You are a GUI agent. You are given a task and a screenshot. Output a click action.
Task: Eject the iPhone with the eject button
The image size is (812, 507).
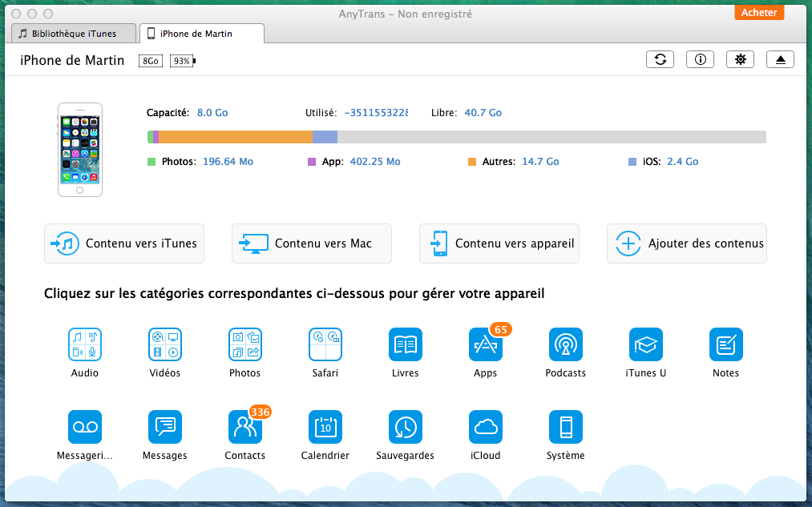[x=780, y=60]
